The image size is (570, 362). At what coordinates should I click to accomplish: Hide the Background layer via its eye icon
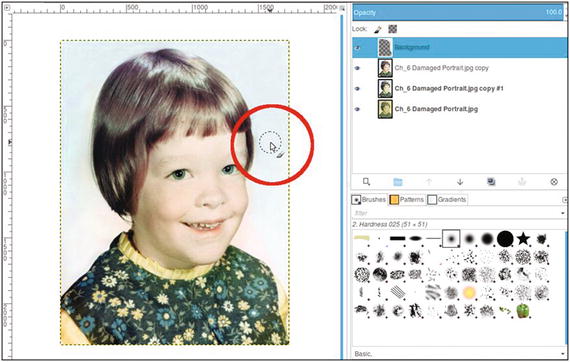click(x=358, y=48)
